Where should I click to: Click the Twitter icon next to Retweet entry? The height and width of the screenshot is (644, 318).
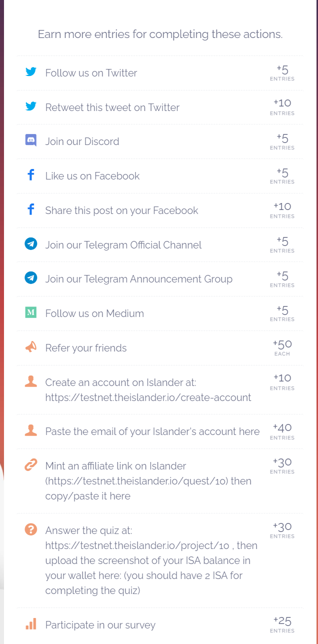(31, 106)
